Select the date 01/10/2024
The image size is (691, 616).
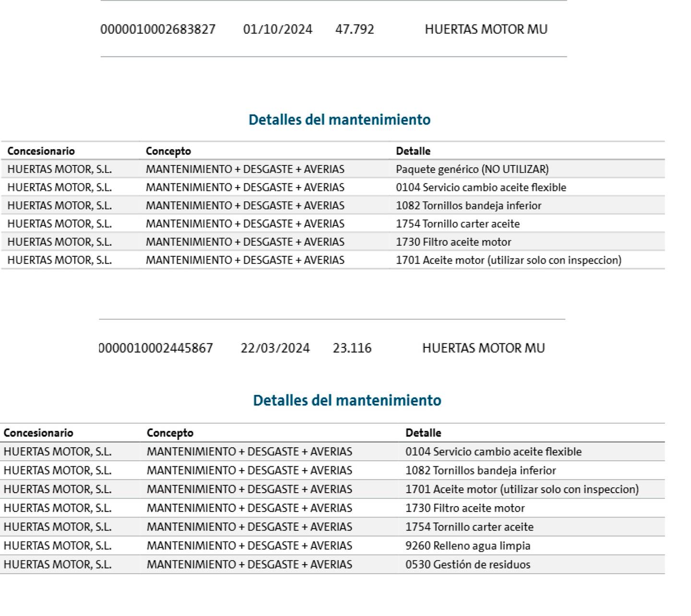click(278, 29)
